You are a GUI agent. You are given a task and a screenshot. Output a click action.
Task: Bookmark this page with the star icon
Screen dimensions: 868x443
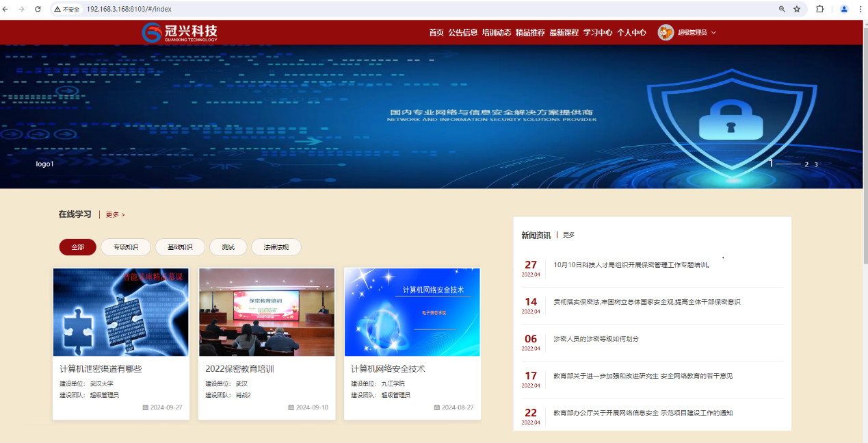(797, 9)
